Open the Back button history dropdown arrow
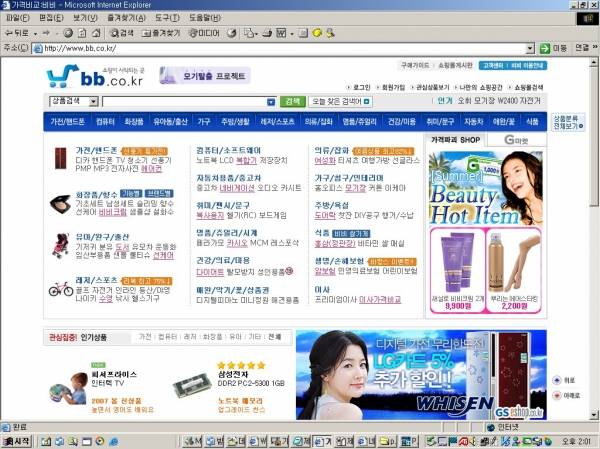The width and height of the screenshot is (600, 449). tap(35, 34)
